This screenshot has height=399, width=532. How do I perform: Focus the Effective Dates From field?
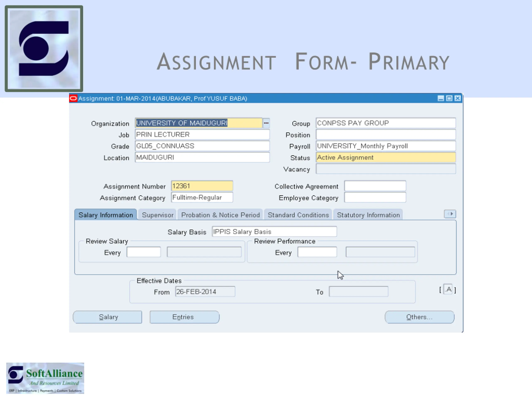205,292
